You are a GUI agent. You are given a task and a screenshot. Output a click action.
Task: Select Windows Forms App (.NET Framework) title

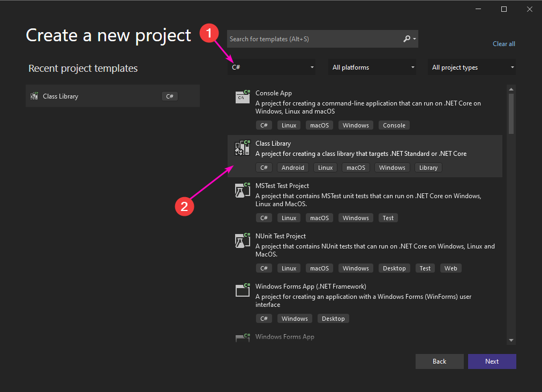[x=311, y=287]
